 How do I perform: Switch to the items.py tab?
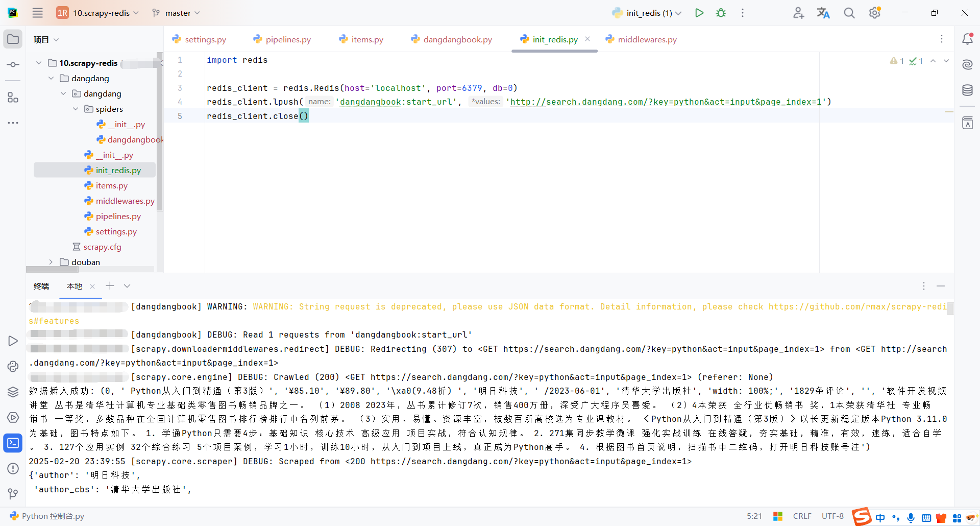tap(361, 39)
